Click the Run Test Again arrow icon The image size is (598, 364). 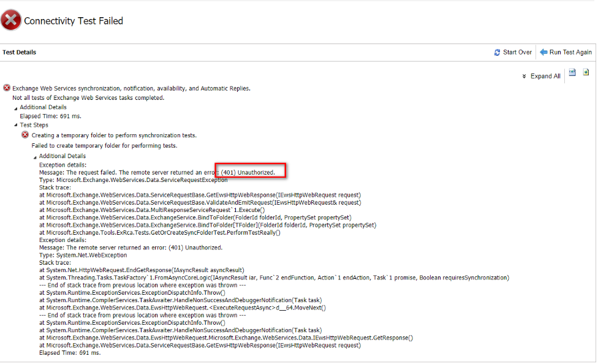pyautogui.click(x=543, y=52)
